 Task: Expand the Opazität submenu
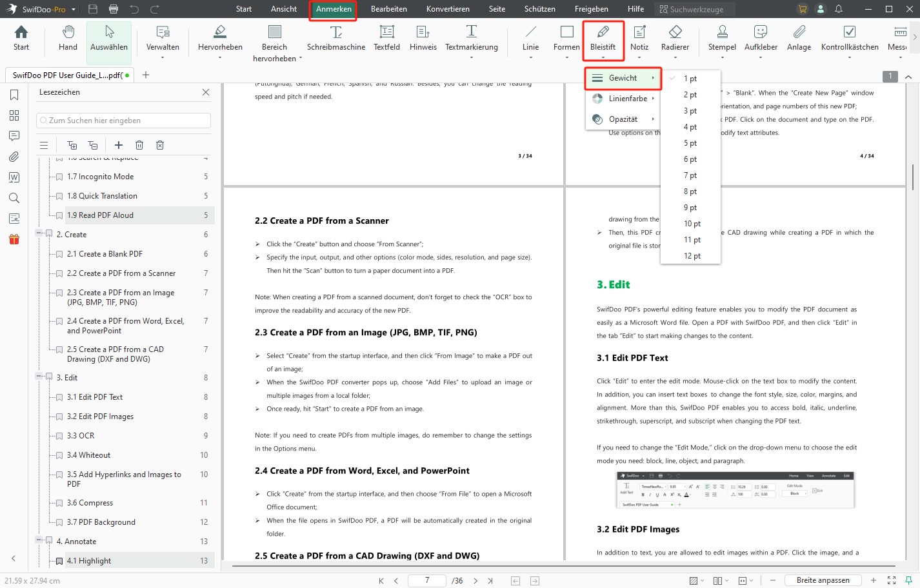click(623, 119)
